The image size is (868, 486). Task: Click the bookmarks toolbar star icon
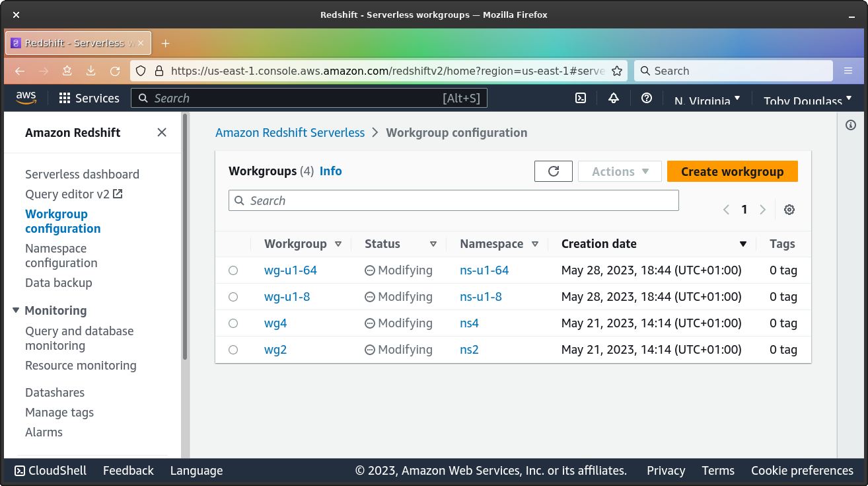pyautogui.click(x=67, y=71)
